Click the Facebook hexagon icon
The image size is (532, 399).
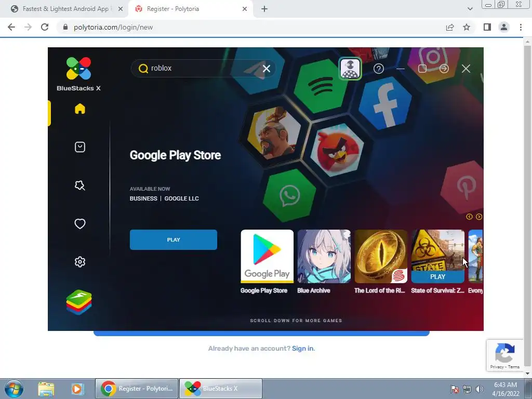click(385, 103)
